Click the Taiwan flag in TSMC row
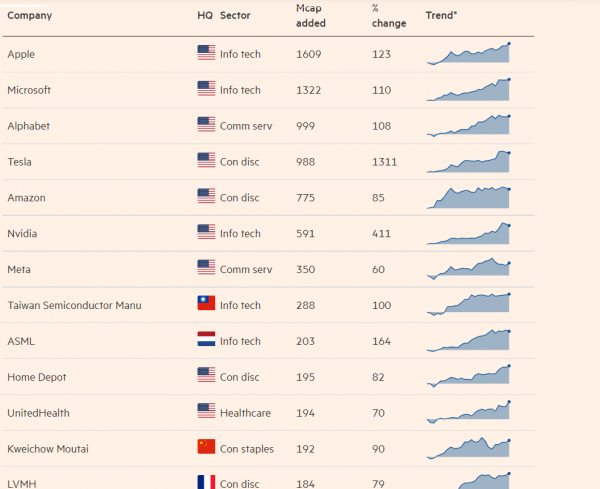 [x=206, y=303]
